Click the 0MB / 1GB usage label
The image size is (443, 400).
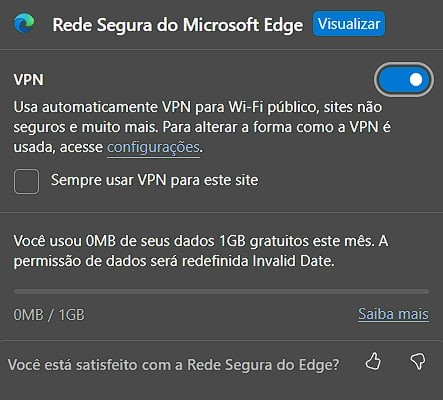pos(49,315)
